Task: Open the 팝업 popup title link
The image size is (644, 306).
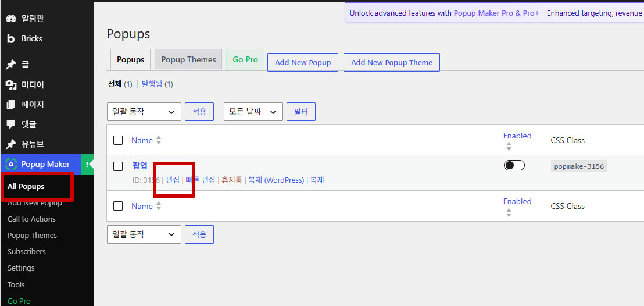Action: 139,166
